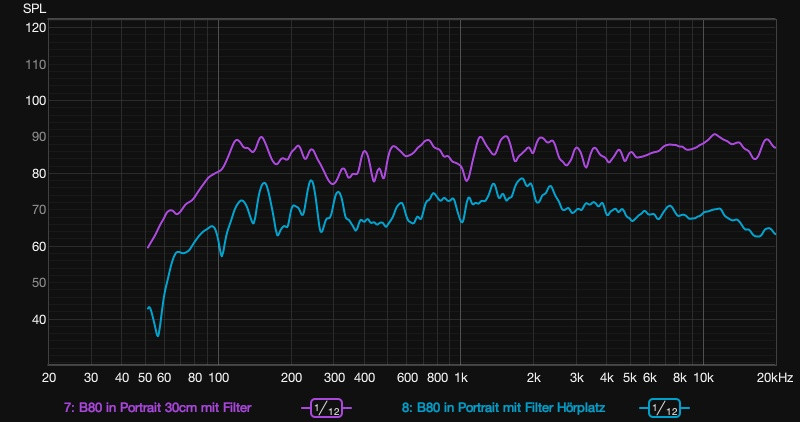Click the blue curve's right end at 20 kHz
This screenshot has height=422, width=800.
[775, 234]
